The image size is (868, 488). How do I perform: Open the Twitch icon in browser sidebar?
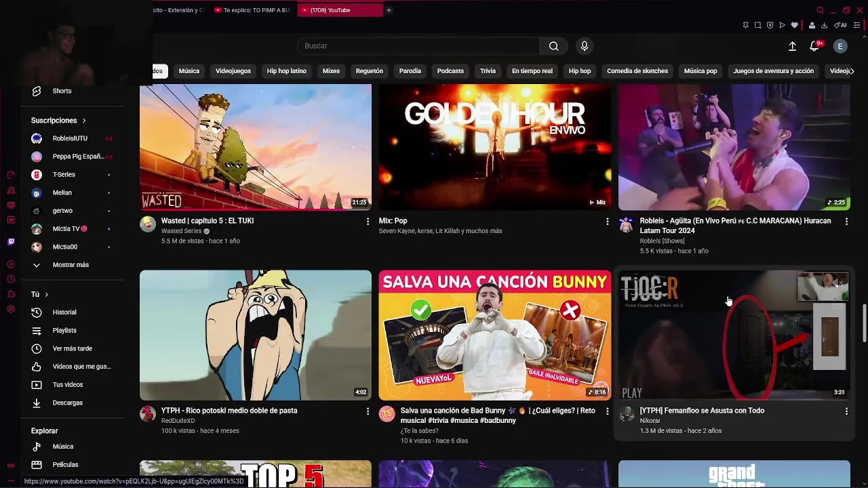coord(11,242)
